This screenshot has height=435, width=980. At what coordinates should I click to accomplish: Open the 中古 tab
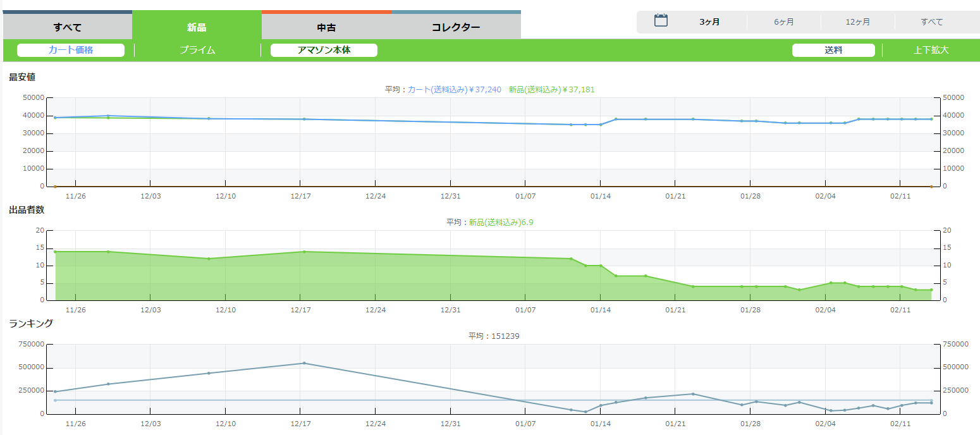(x=326, y=27)
